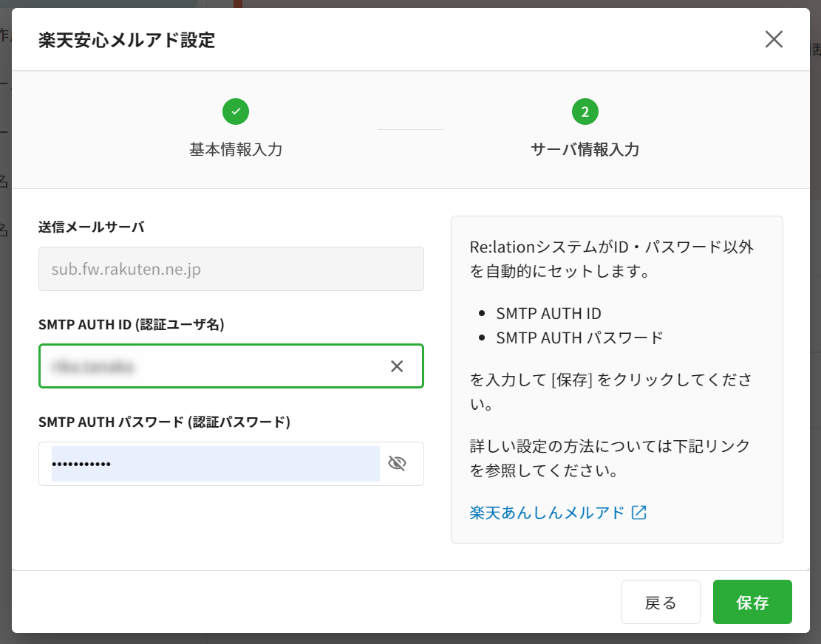Click the external link icon beside 楽天あんしんメルアド
The image size is (821, 644).
coord(639,513)
